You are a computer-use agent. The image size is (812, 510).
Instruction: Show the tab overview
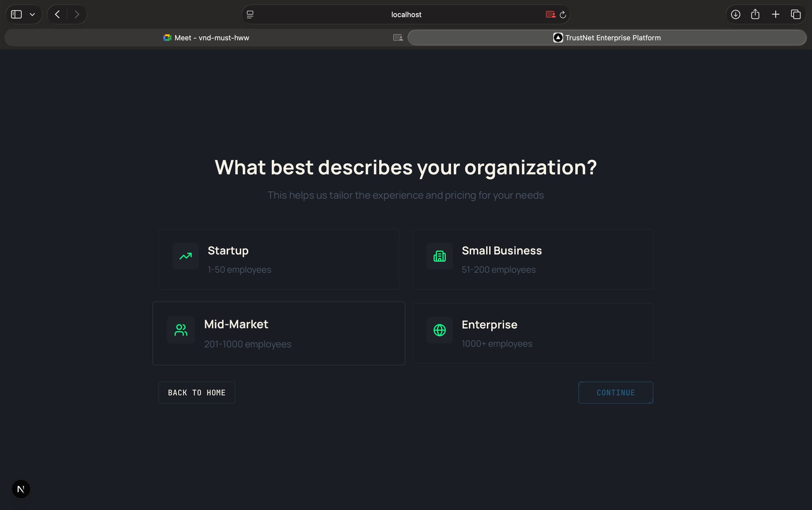coord(796,14)
